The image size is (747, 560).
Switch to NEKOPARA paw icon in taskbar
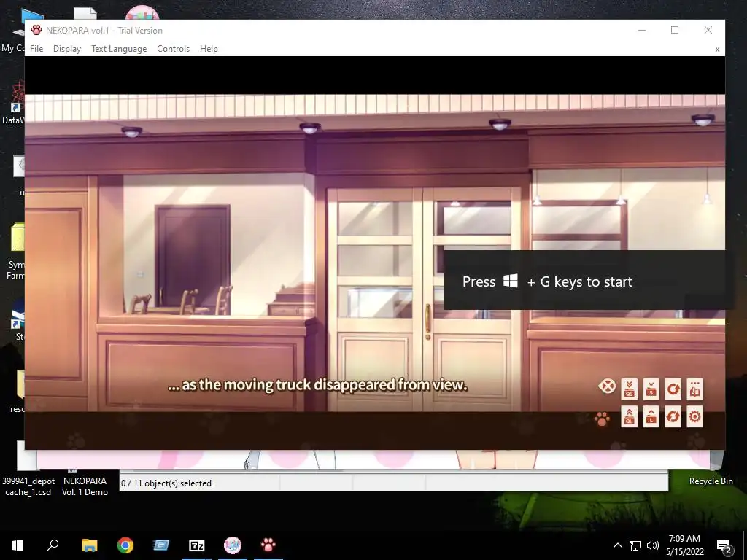click(x=268, y=545)
